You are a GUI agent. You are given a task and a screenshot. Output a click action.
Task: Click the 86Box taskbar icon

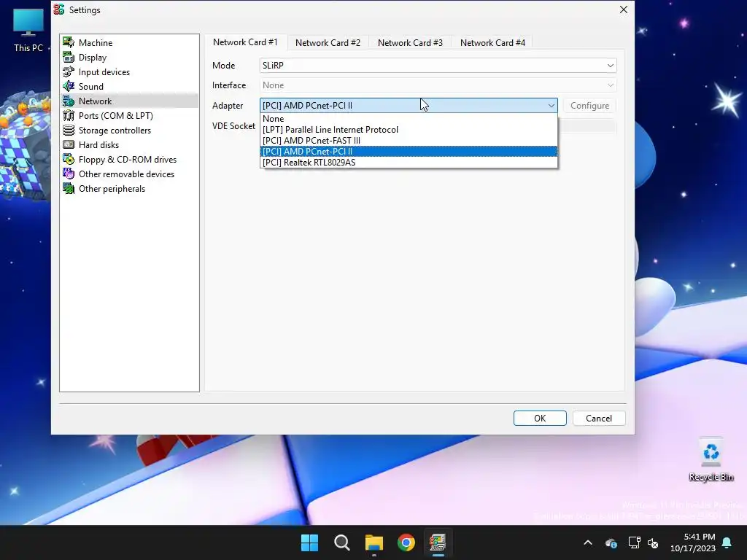tap(438, 542)
